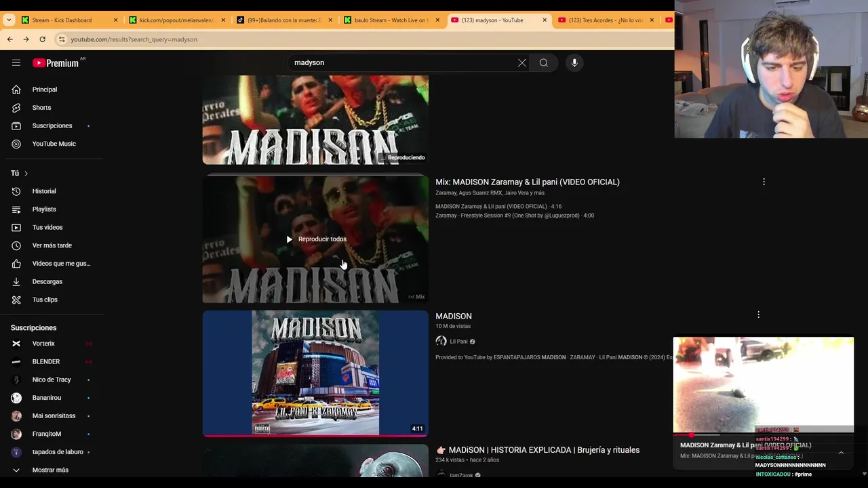
Task: Open the YouTube hamburger guide menu
Action: click(16, 62)
